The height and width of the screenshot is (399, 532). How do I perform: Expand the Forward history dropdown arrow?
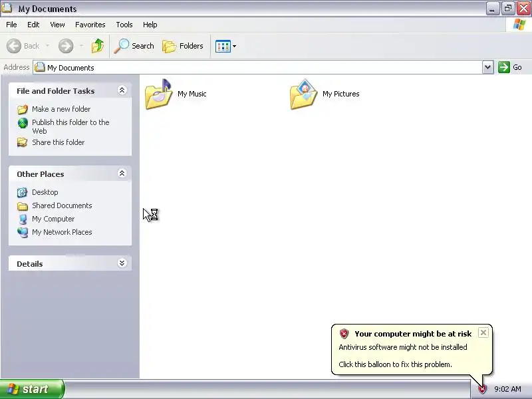[81, 45]
